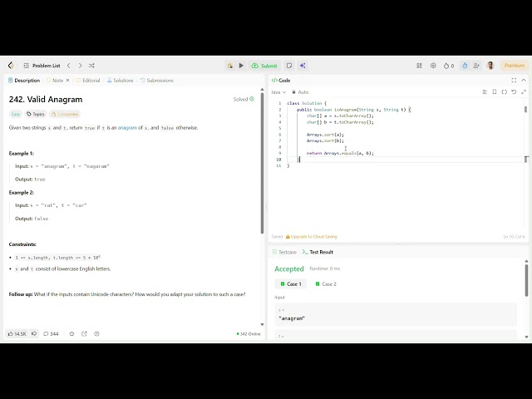Click Upgrade to Cloud Saving link
The height and width of the screenshot is (399, 532).
312,236
